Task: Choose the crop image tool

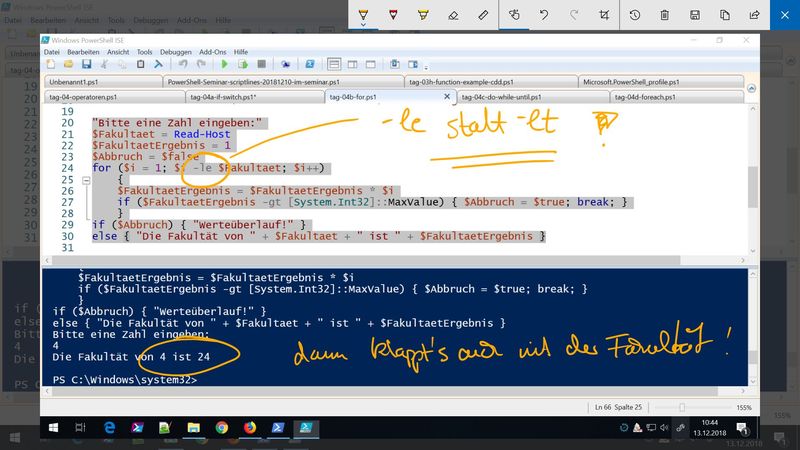Action: pyautogui.click(x=604, y=15)
